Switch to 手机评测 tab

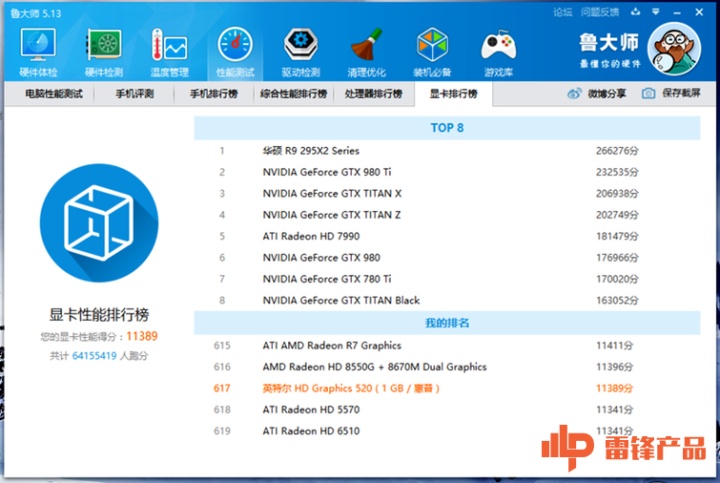134,94
